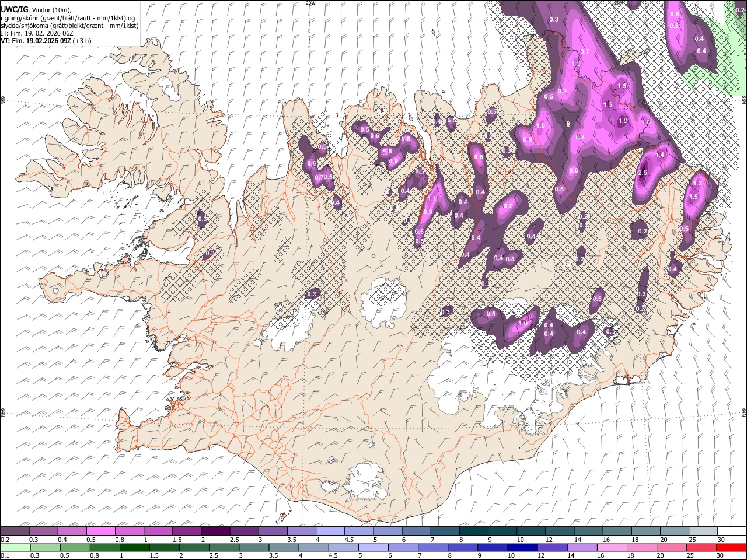This screenshot has width=747, height=560.
Task: Click the upper legend swatch starting at 12
Action: pos(559,531)
